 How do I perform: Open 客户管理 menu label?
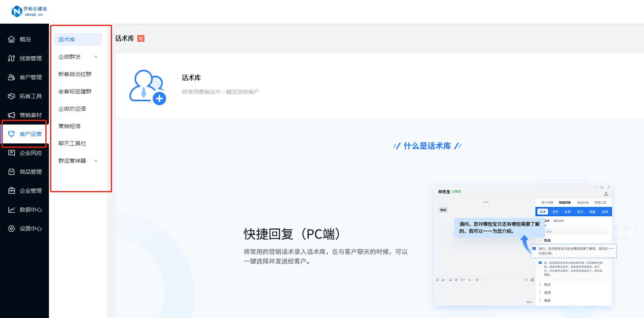(x=31, y=77)
